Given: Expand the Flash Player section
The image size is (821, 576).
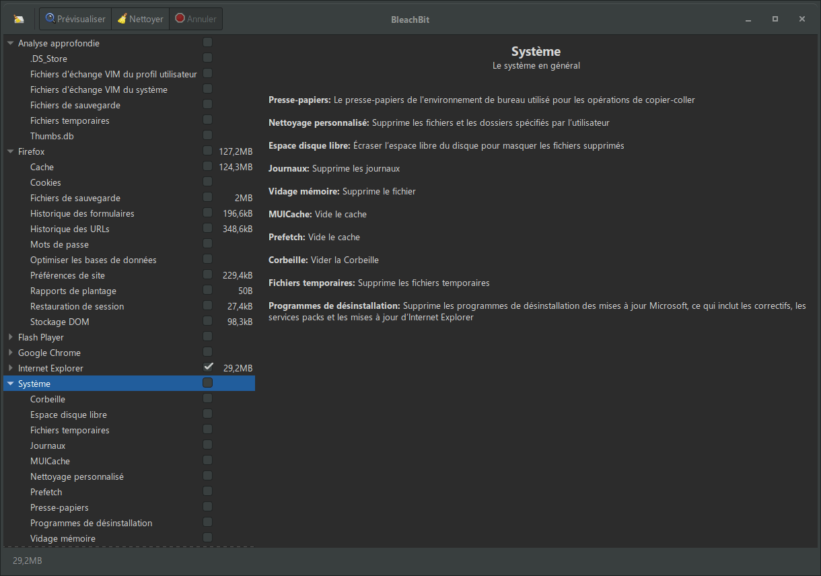Looking at the screenshot, I should point(11,337).
